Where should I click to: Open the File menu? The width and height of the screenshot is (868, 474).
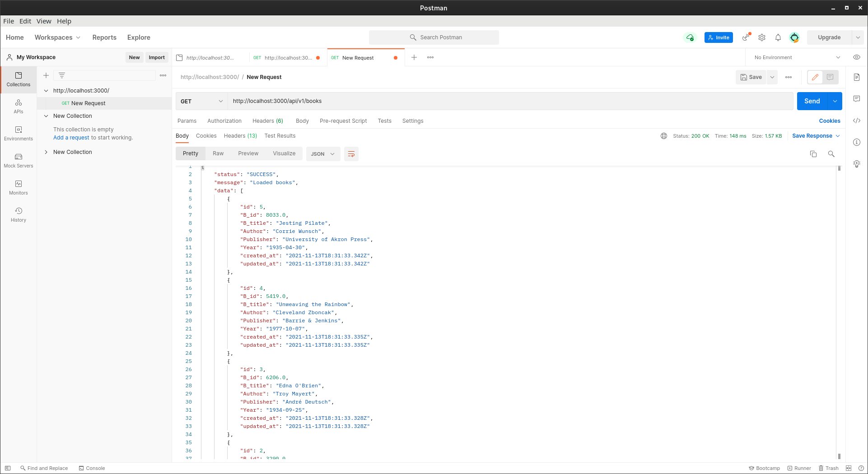coord(9,21)
